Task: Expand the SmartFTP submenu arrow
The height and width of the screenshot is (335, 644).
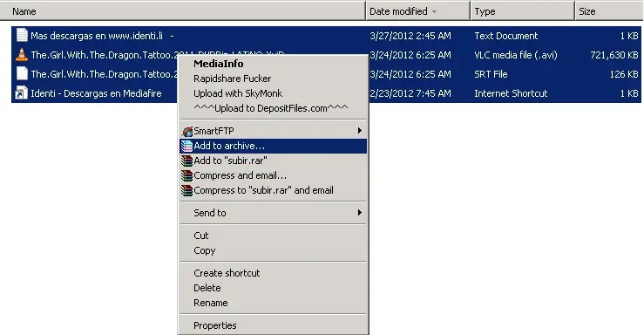Action: (359, 131)
